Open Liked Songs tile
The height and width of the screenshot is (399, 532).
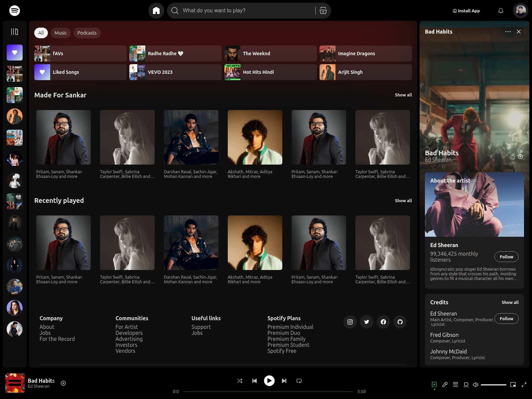80,72
